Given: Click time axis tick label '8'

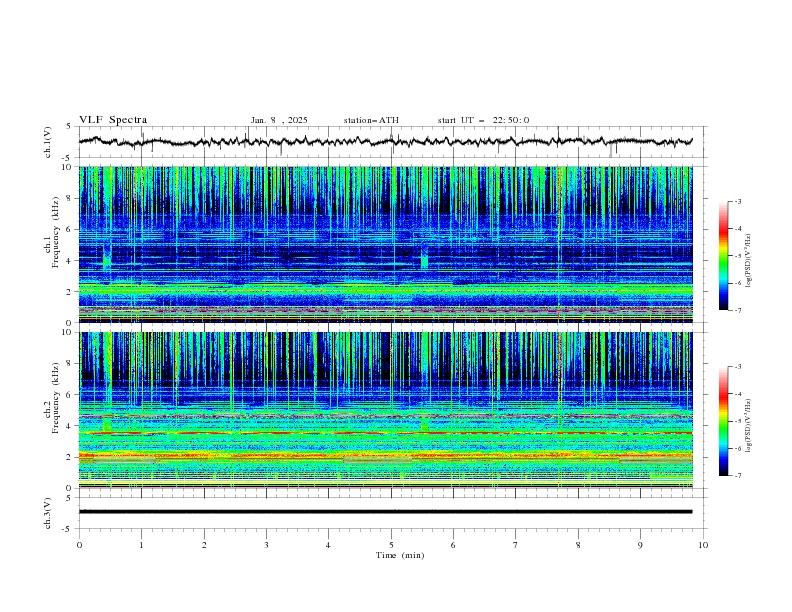Looking at the screenshot, I should [578, 545].
